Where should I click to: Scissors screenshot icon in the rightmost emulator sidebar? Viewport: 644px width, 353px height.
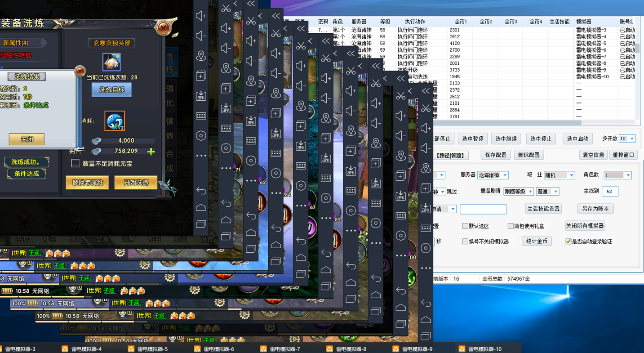pos(426,108)
